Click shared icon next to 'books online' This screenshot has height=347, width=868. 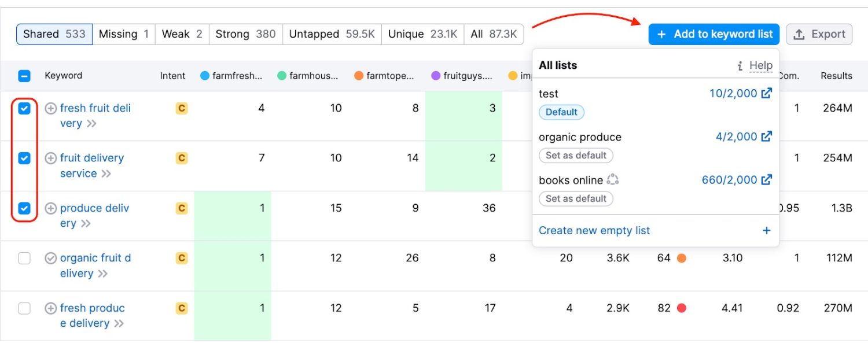point(613,180)
